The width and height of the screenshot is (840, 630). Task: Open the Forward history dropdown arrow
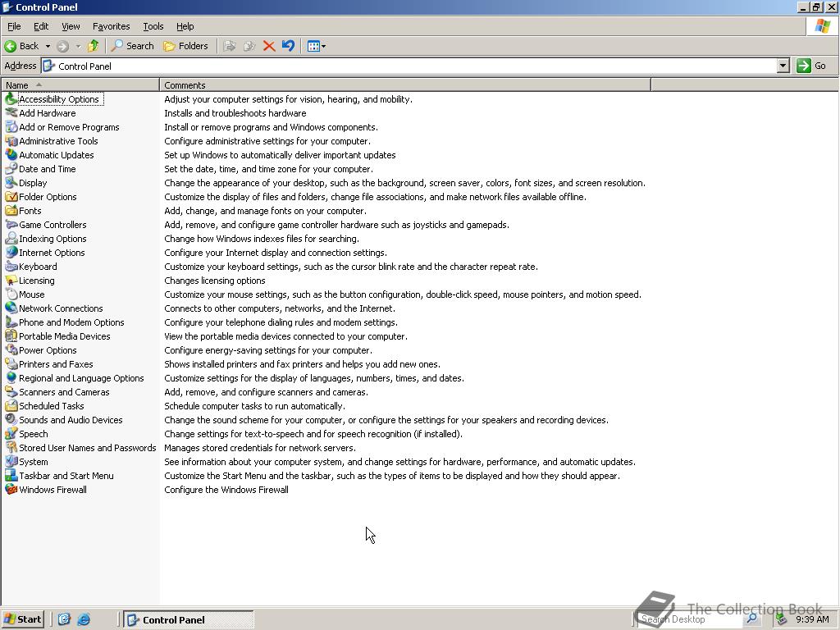tap(78, 46)
